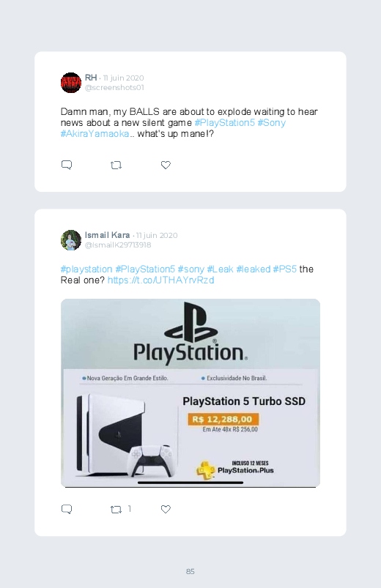
Task: Reply to Ismail Kara's tweet
Action: 67,509
